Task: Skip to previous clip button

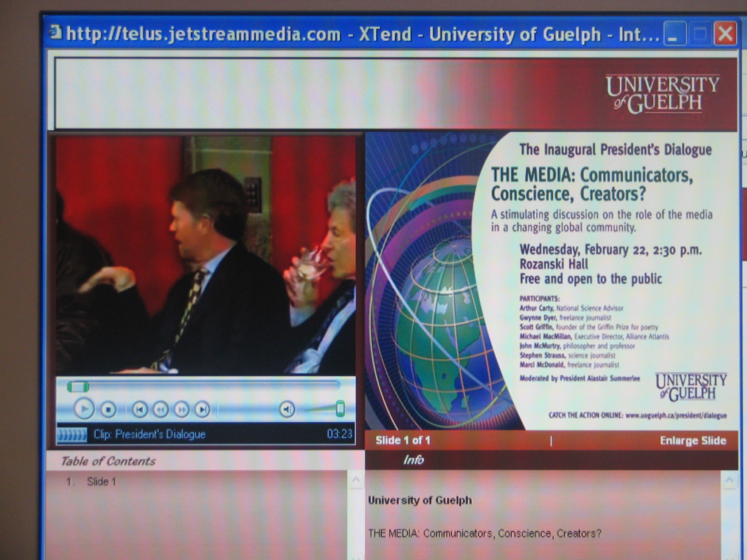Action: tap(139, 410)
